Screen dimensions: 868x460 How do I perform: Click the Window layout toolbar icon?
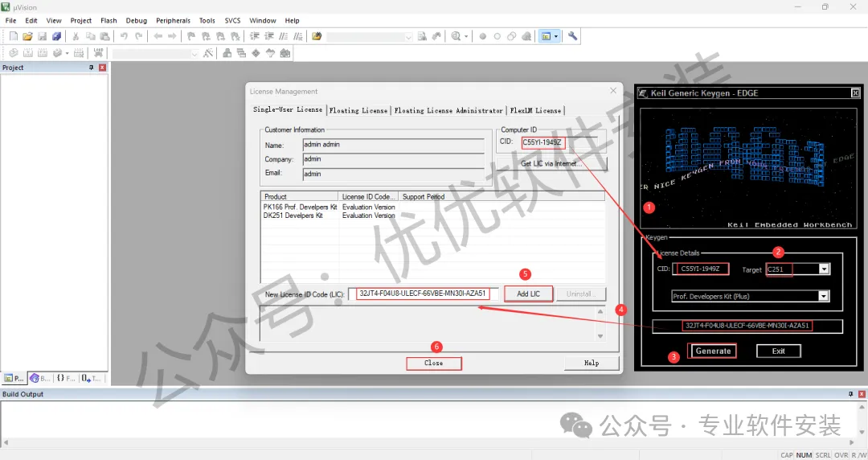click(x=547, y=36)
